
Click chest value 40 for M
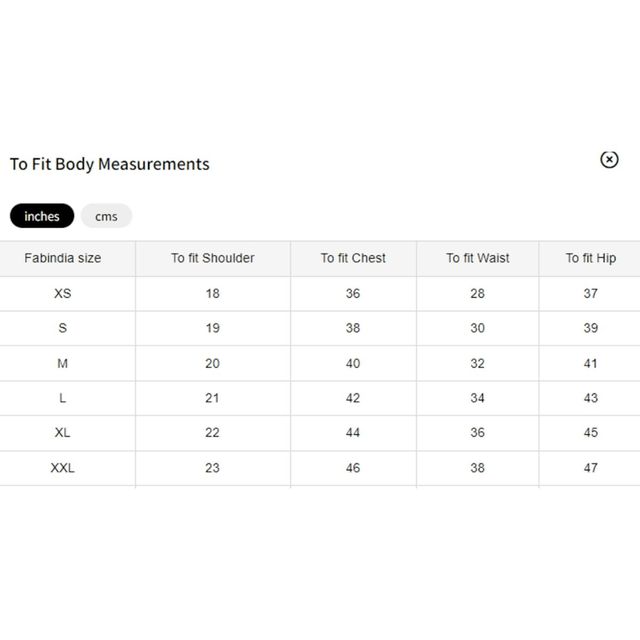coord(353,363)
